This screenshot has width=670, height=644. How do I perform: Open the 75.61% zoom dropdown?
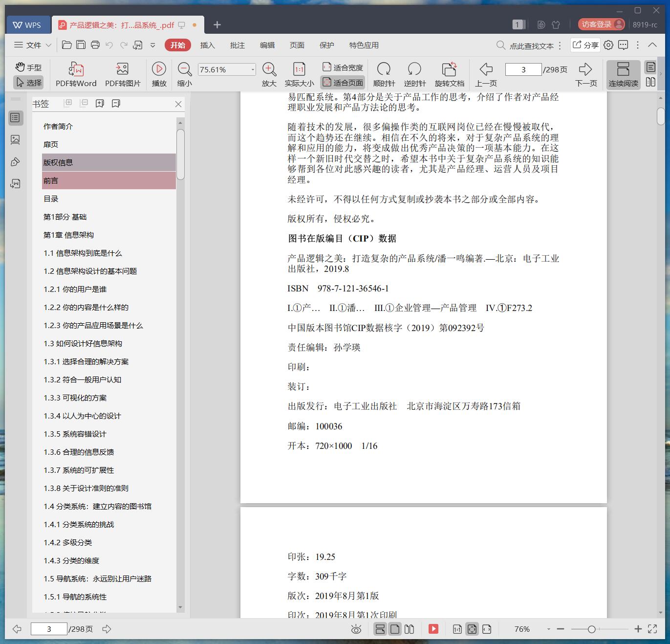[253, 69]
